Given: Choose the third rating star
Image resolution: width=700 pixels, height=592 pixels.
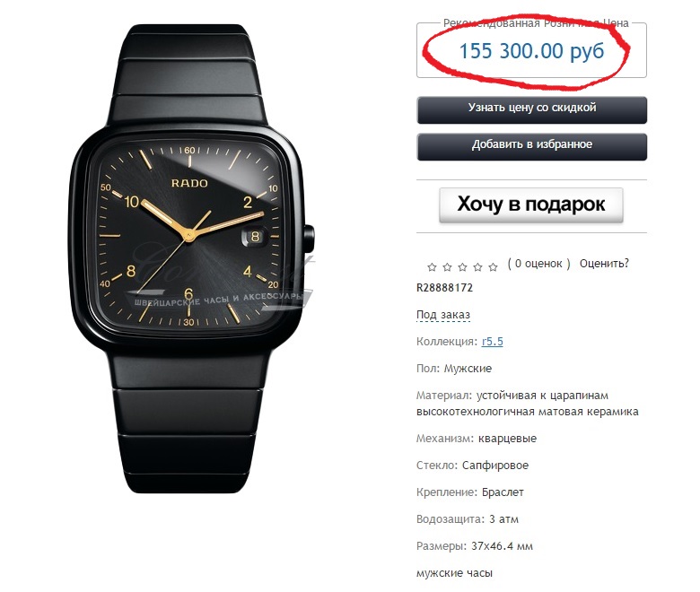Looking at the screenshot, I should coord(462,267).
